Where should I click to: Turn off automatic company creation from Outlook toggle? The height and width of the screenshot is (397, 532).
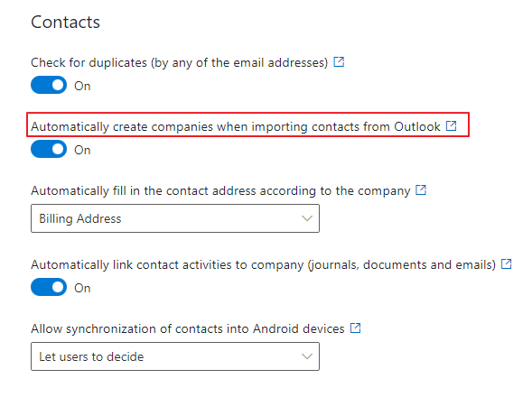point(49,149)
